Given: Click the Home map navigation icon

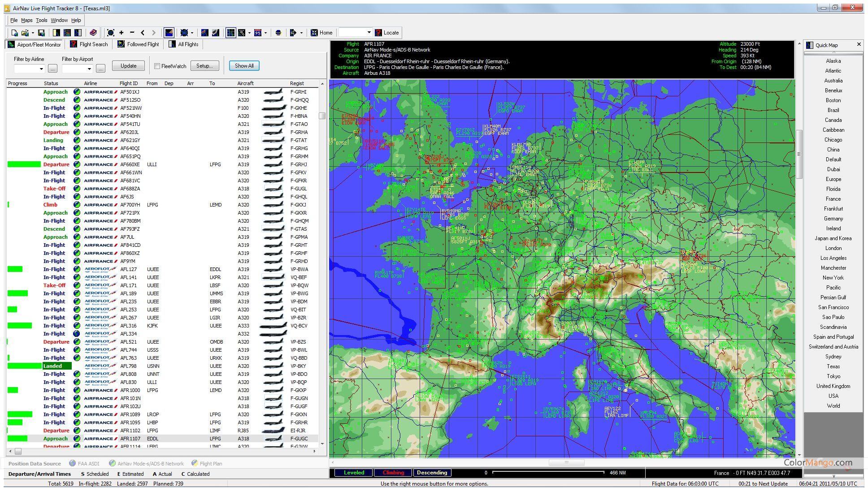Looking at the screenshot, I should [315, 32].
